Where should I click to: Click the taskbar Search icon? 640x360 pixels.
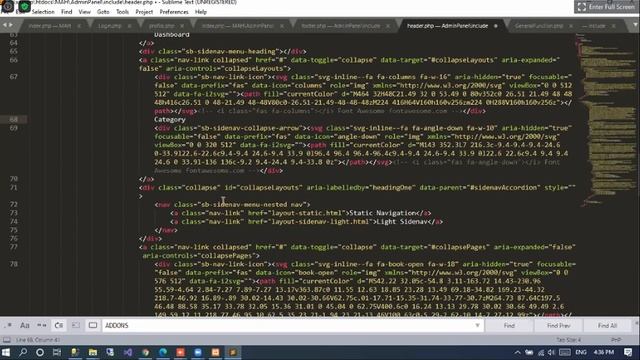coord(23,352)
